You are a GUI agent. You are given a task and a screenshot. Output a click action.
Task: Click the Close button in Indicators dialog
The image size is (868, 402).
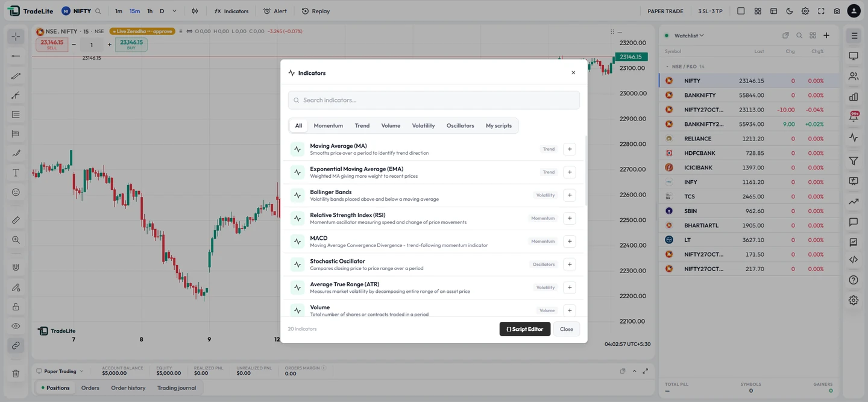click(567, 329)
